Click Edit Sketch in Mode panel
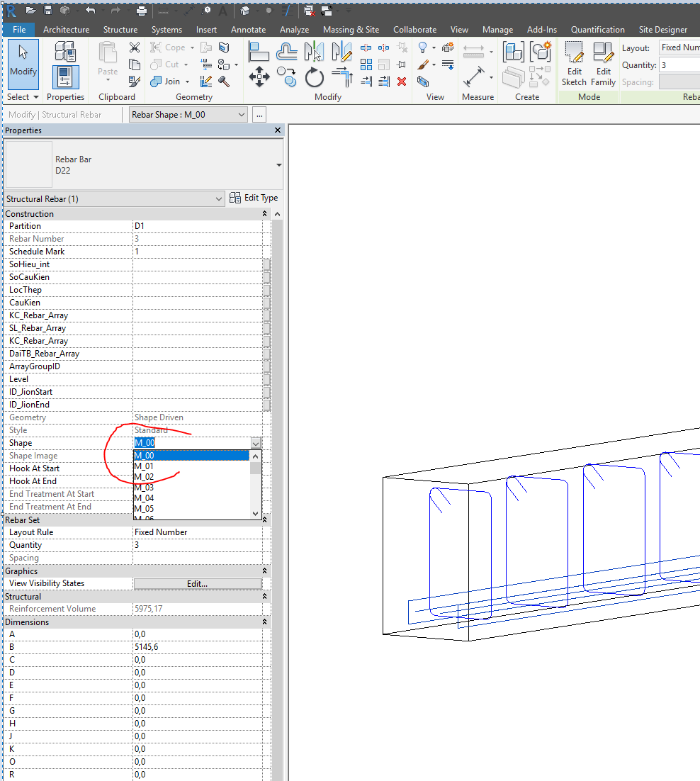 [574, 64]
